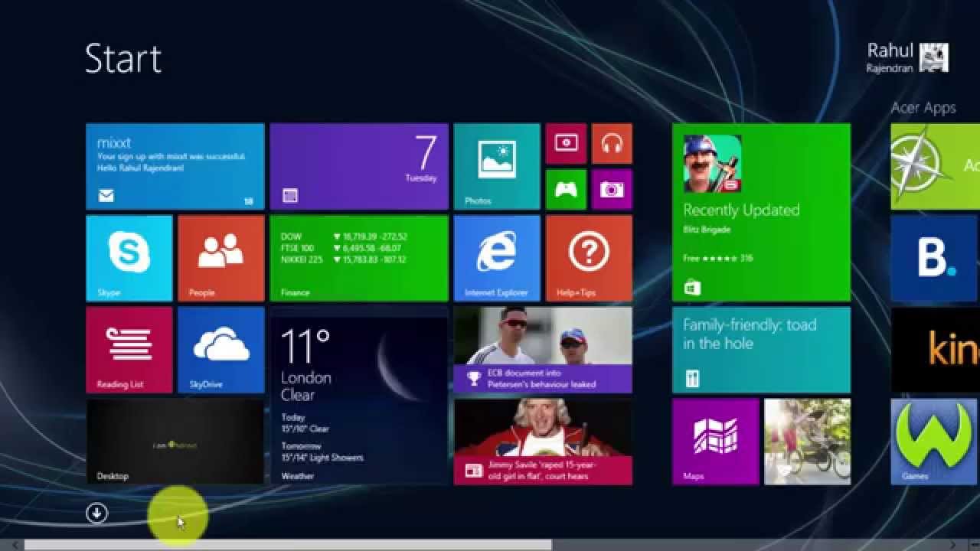Open News tile about Jimmy Savile
Viewport: 980px width, 551px height.
pos(543,442)
